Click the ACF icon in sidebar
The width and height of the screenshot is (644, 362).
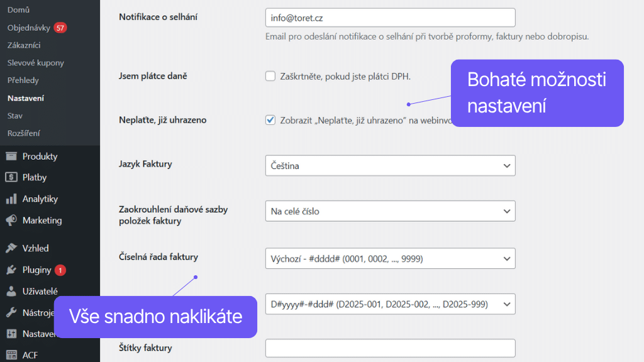pos(11,355)
